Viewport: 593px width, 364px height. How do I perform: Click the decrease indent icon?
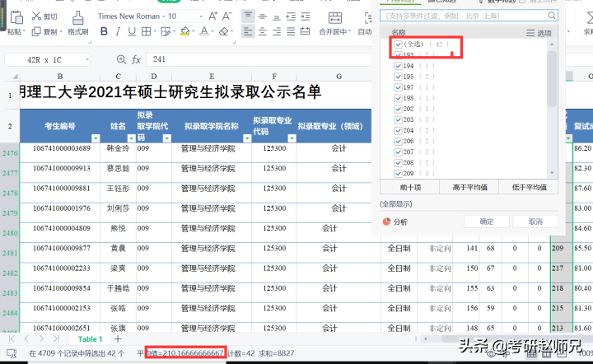291,16
